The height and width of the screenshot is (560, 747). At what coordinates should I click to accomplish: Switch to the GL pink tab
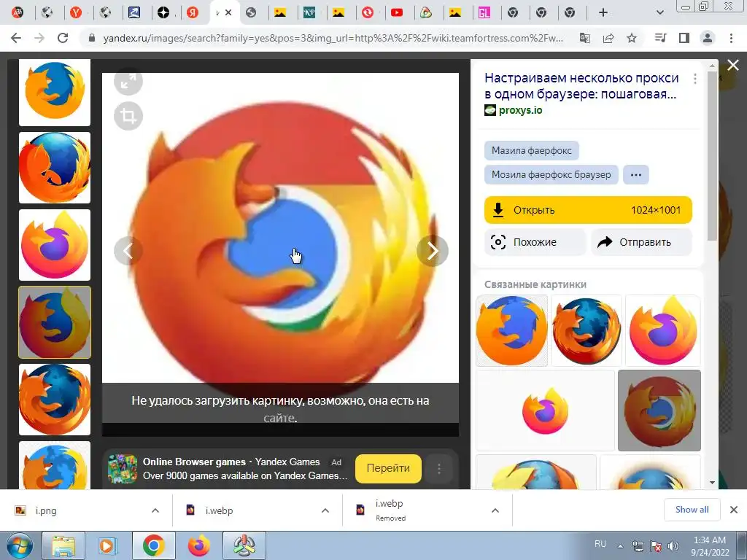[484, 13]
